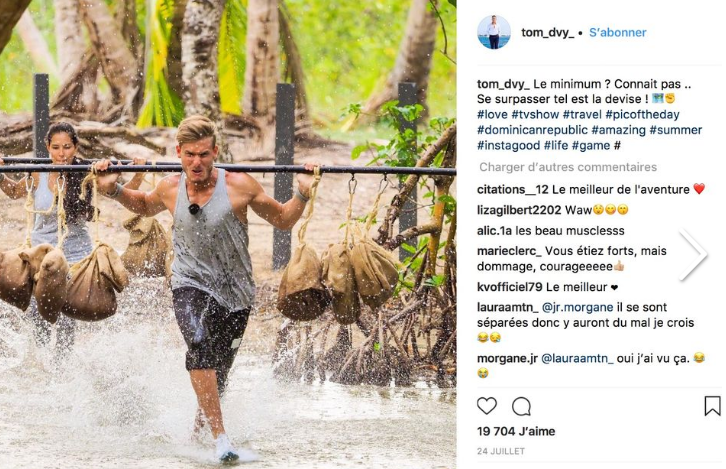This screenshot has height=469, width=726.
Task: Click S'abonner to follow
Action: pyautogui.click(x=618, y=32)
